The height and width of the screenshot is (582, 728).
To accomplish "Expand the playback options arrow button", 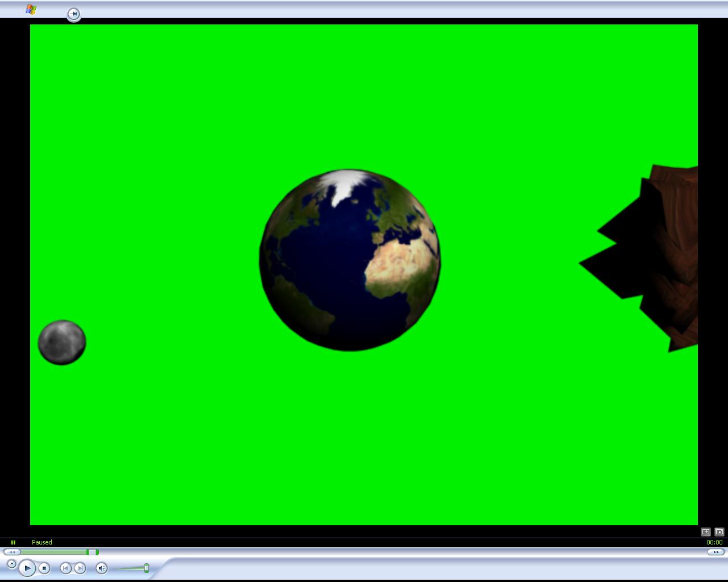I will click(x=11, y=564).
